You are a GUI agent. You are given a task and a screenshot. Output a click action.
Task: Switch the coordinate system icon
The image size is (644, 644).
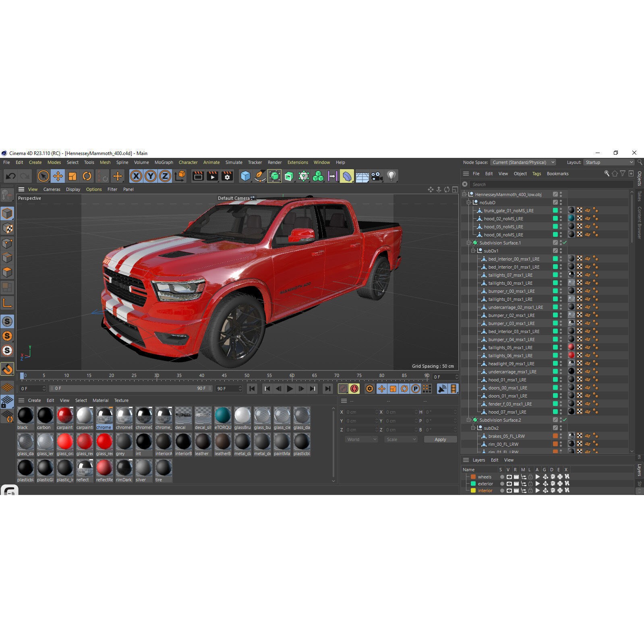(180, 176)
